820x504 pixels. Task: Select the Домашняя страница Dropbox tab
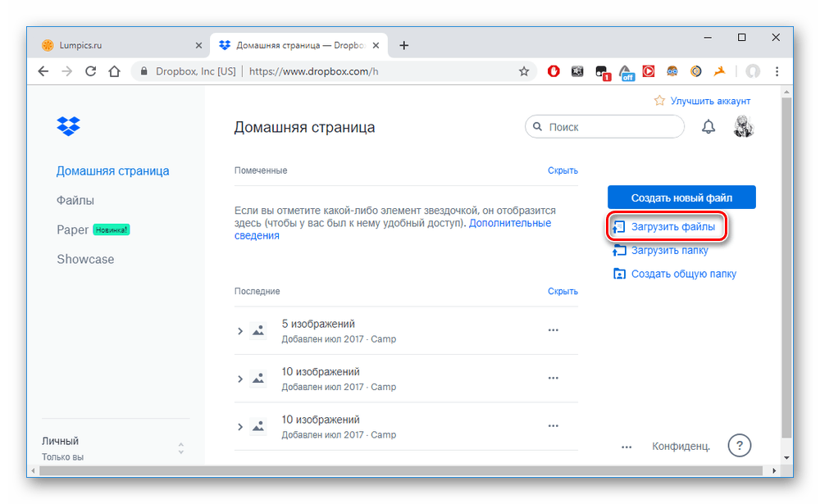point(298,46)
